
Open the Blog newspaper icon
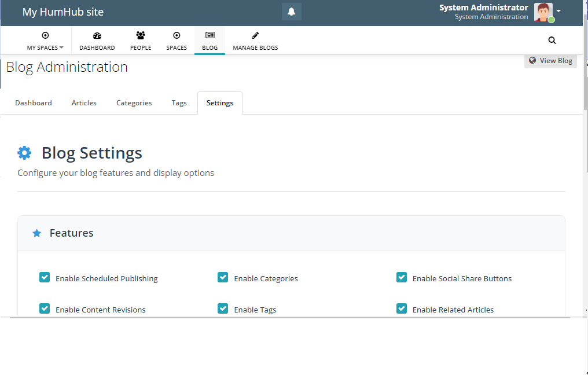pyautogui.click(x=210, y=36)
